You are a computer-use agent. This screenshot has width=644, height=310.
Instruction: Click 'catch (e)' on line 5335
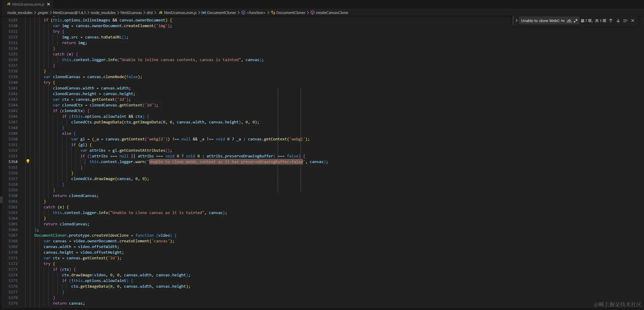(63, 54)
